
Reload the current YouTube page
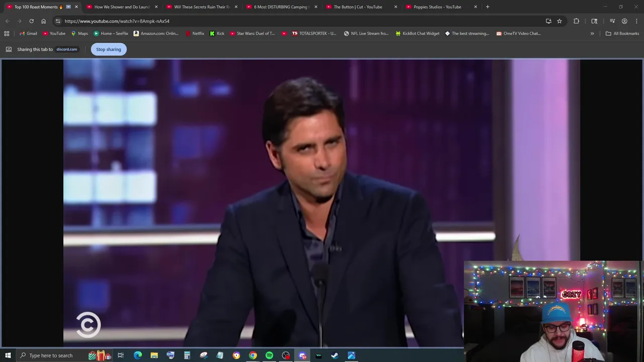point(31,21)
